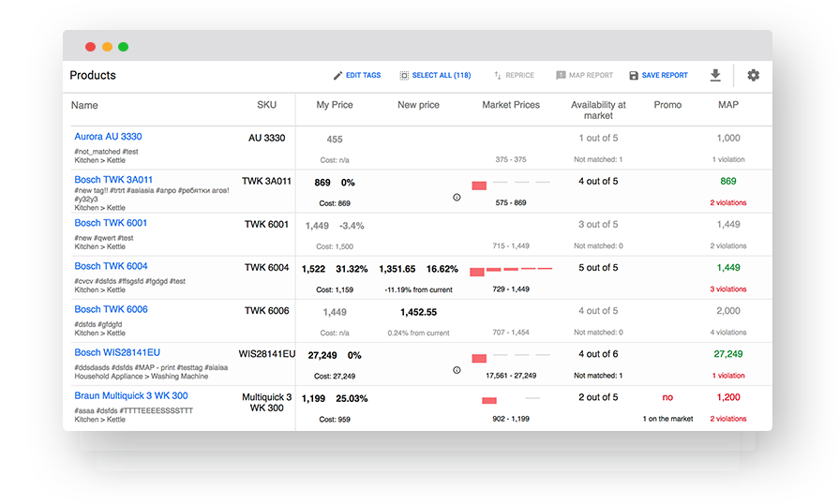Screen dimensions: 839x504
Task: Click the Products page title
Action: (93, 75)
